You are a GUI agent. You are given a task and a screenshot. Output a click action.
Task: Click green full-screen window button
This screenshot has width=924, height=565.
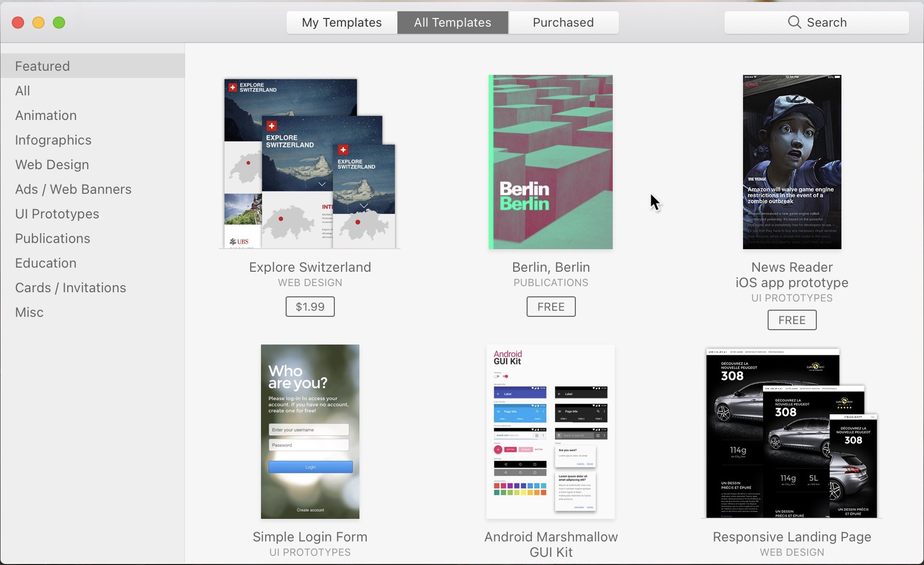[59, 23]
